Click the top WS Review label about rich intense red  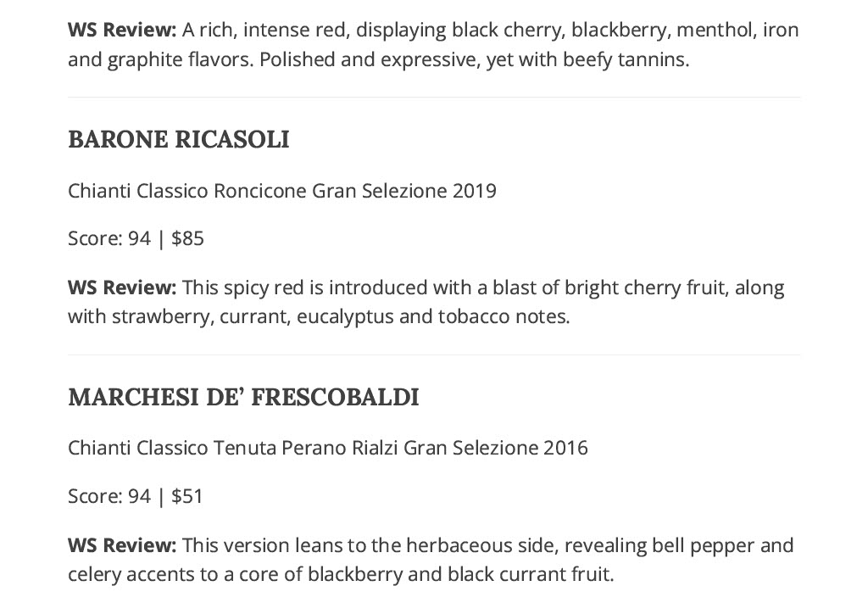point(122,30)
